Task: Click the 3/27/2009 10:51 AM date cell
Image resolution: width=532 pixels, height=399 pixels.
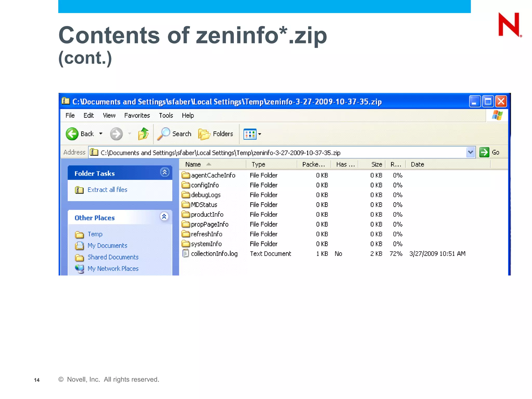Action: pos(437,254)
